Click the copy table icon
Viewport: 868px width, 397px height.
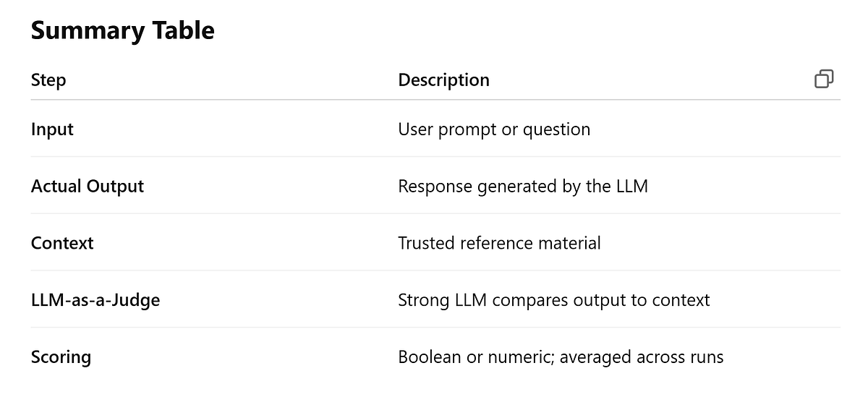[x=824, y=80]
